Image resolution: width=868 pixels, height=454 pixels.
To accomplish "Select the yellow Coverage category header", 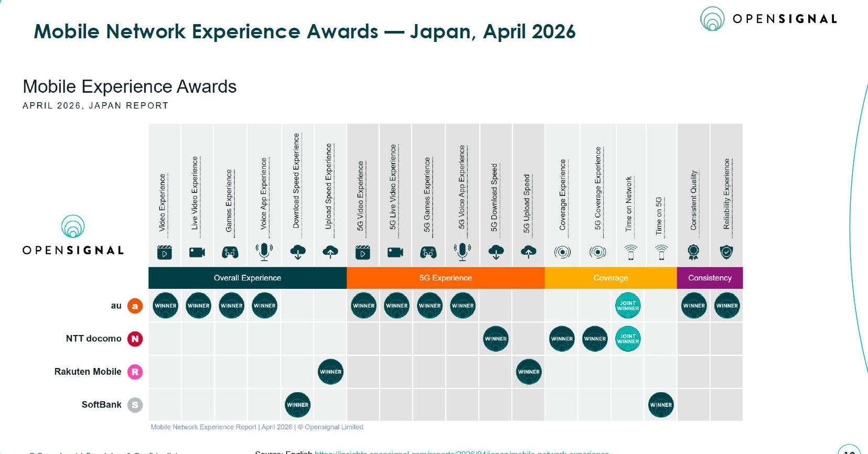I will coord(611,278).
